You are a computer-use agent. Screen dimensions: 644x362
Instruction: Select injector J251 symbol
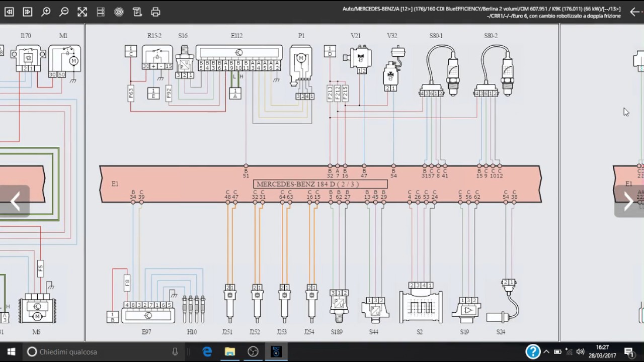[230, 304]
